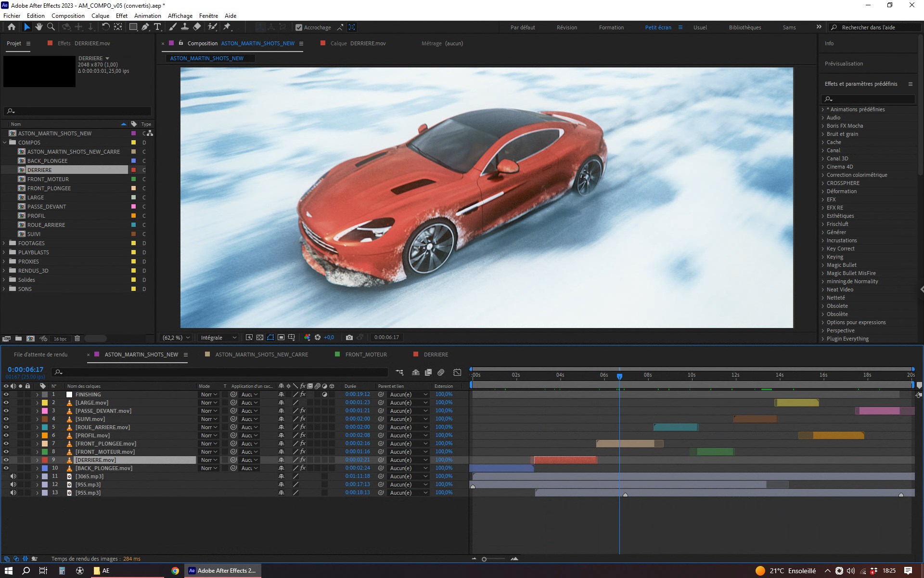The image size is (924, 578).
Task: Open composition mini-flowchart in timeline
Action: (x=399, y=372)
